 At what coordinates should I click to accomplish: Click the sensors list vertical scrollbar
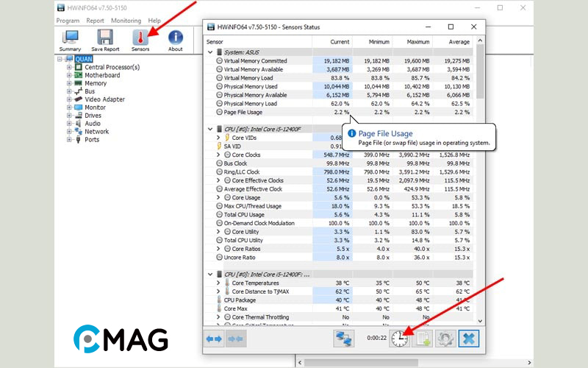[480, 184]
